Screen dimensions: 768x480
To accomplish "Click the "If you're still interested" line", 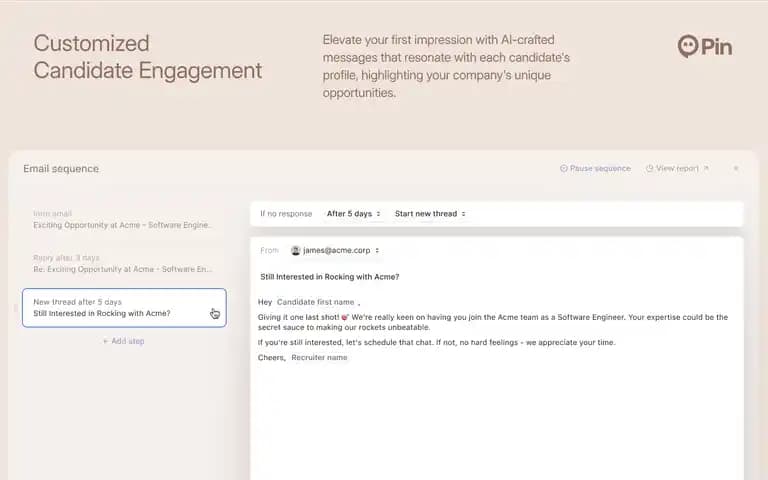I will tap(436, 342).
